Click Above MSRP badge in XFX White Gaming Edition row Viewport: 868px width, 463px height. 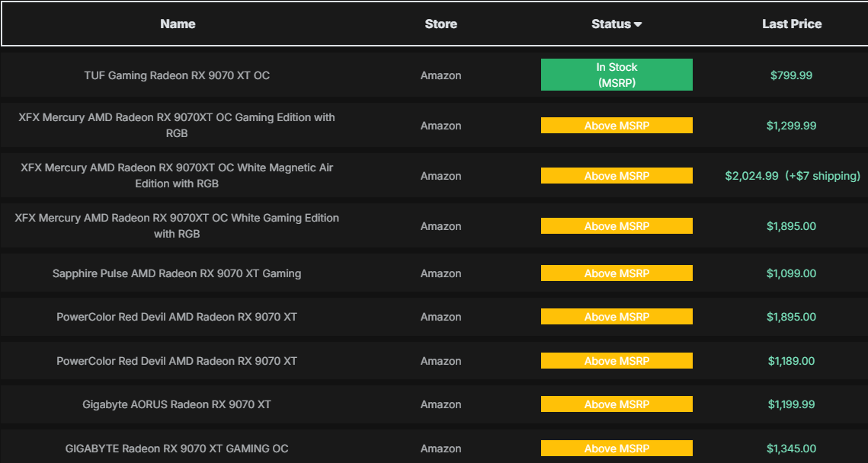tap(617, 225)
